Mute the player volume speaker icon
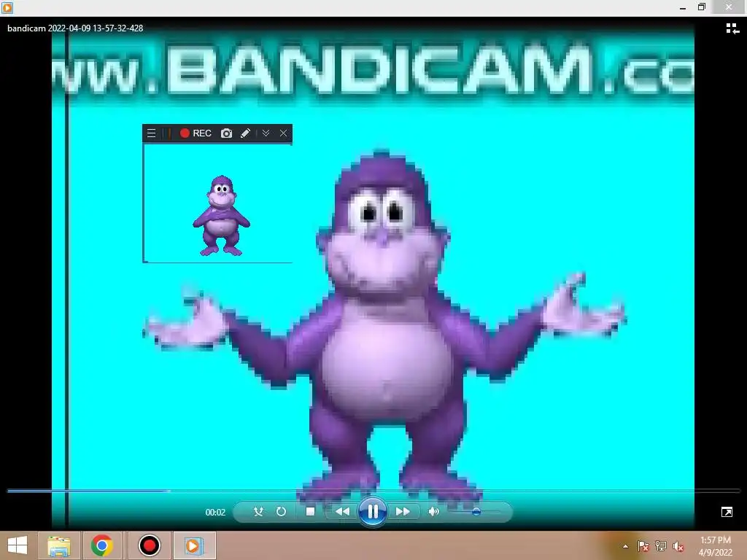This screenshot has height=560, width=747. 433,511
